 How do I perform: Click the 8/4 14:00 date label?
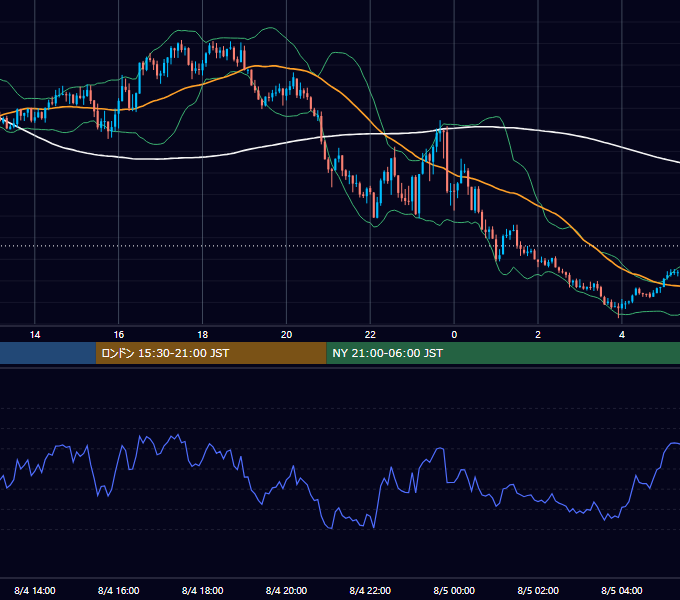point(35,590)
